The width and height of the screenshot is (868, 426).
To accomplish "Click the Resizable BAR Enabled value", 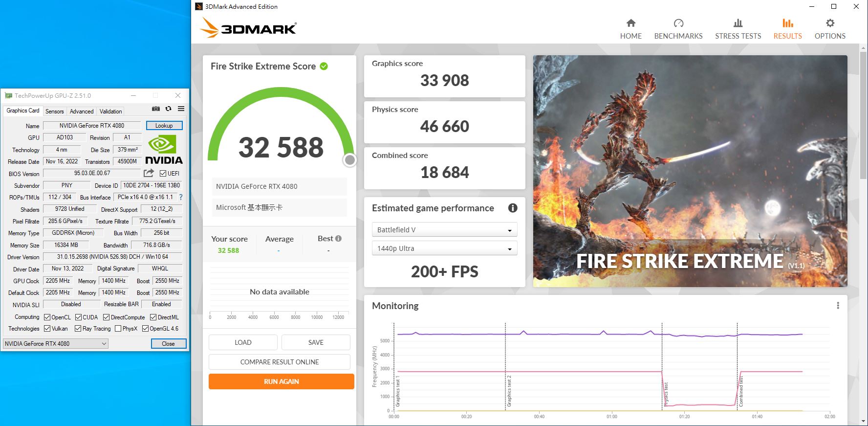I will pos(161,304).
